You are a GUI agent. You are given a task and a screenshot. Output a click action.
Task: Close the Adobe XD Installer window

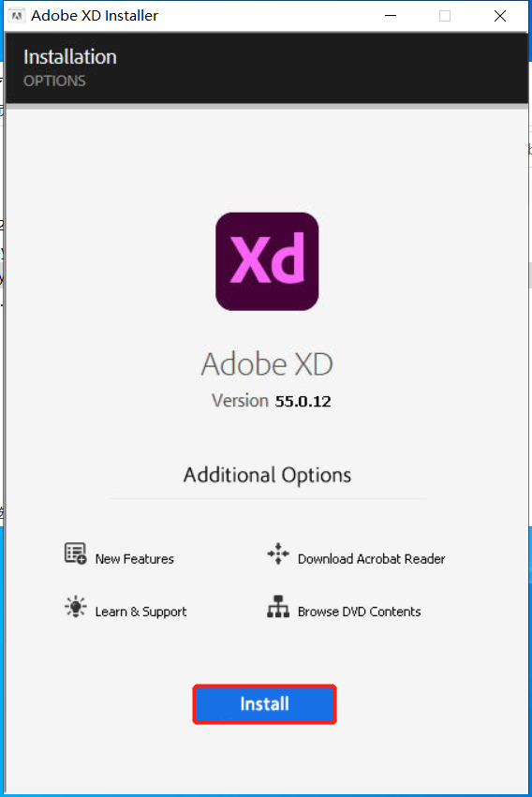(x=500, y=16)
